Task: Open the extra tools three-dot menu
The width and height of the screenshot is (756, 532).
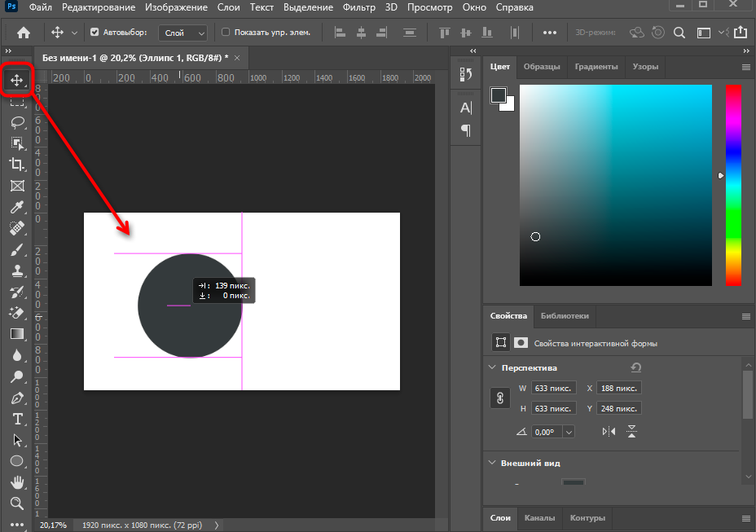Action: pos(17,525)
